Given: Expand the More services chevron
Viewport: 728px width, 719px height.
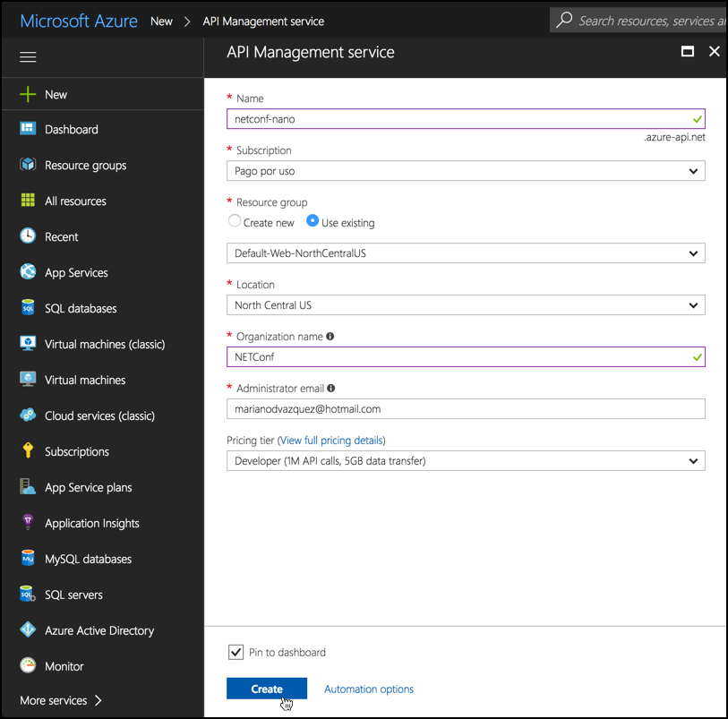Looking at the screenshot, I should (98, 700).
